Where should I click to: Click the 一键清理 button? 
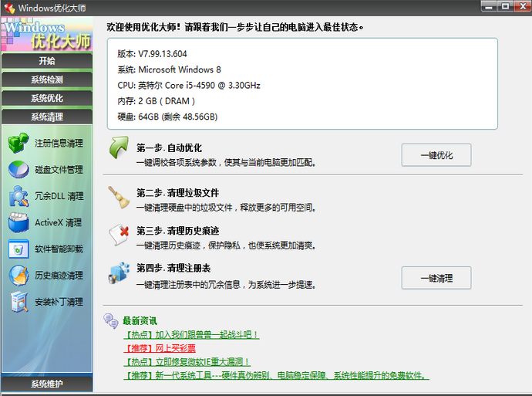pos(436,278)
